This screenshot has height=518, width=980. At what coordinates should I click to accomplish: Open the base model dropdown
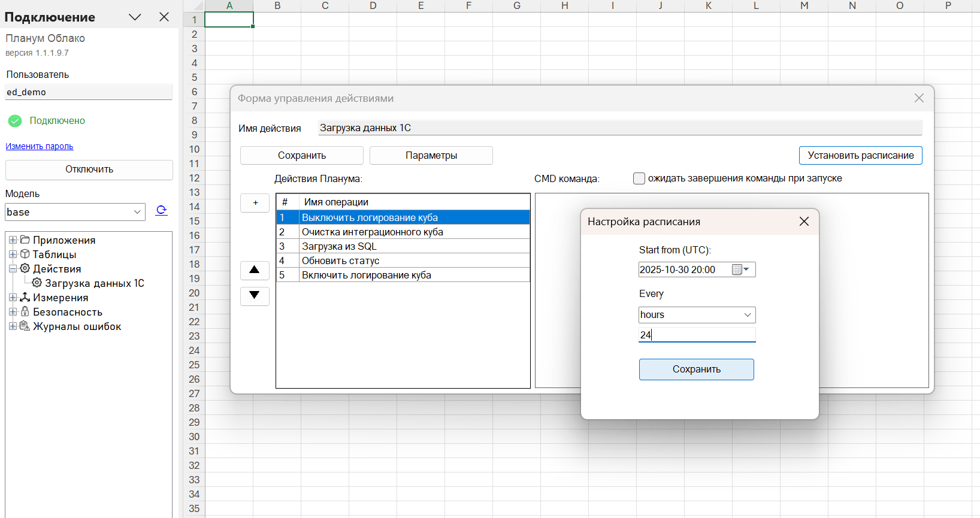75,212
